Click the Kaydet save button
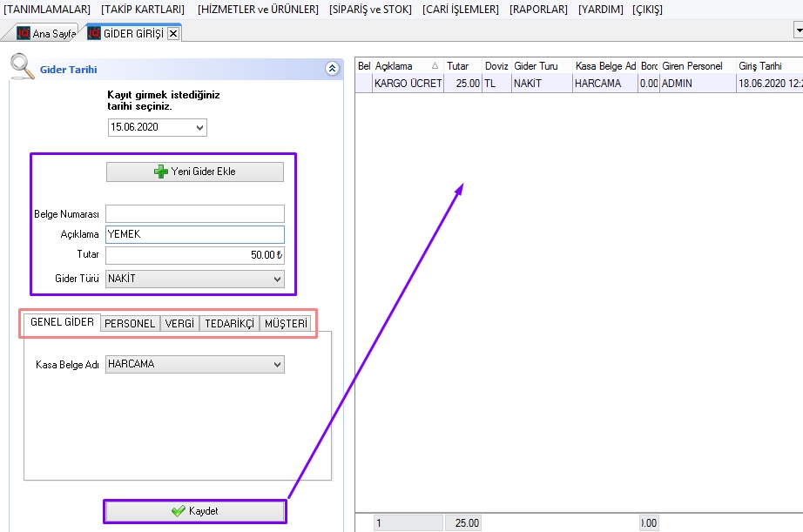The width and height of the screenshot is (803, 532). (195, 511)
